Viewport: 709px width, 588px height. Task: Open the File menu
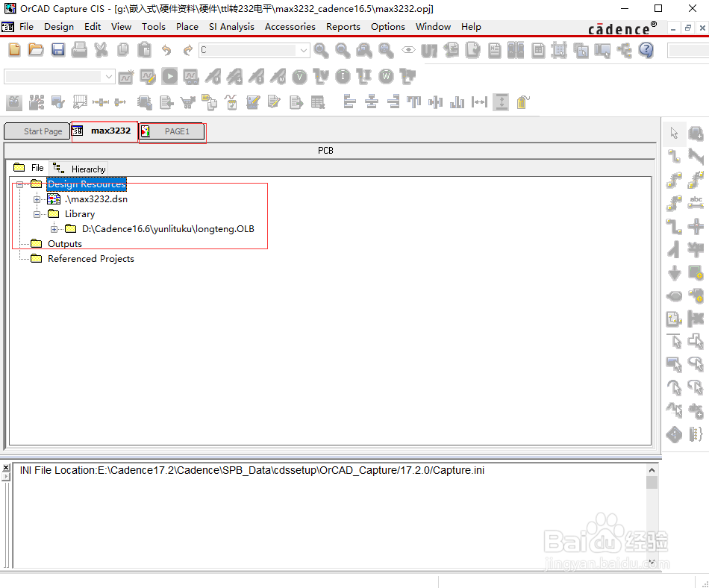27,27
